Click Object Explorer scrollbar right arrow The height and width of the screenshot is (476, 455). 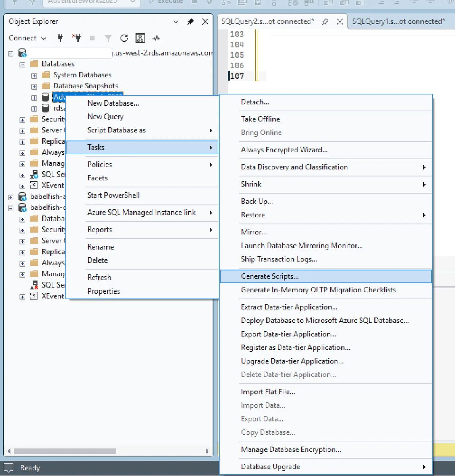(207, 451)
